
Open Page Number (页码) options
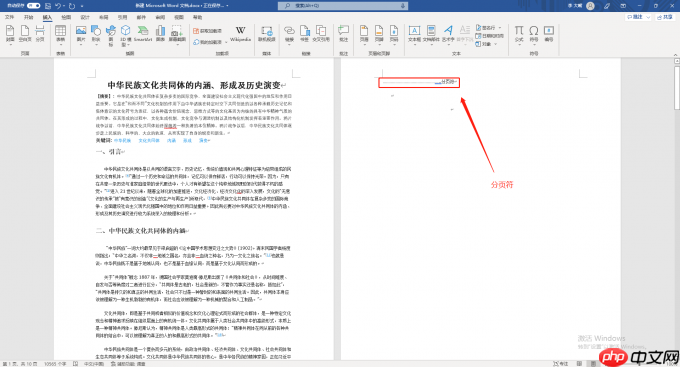pos(394,35)
